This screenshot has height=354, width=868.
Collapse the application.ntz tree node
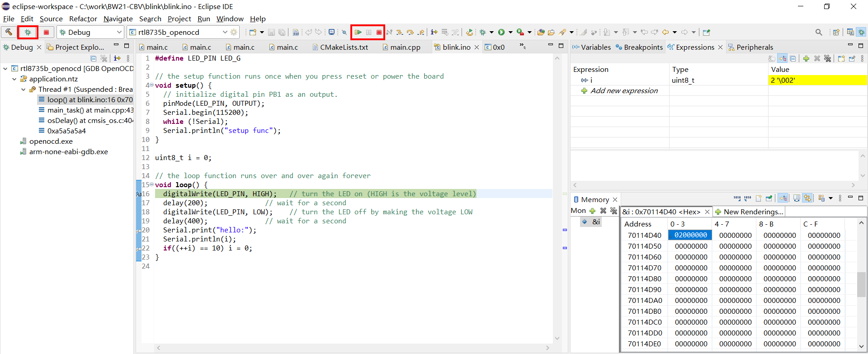[14, 79]
